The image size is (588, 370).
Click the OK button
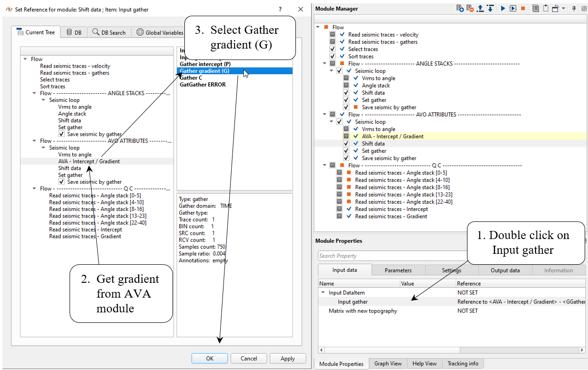pyautogui.click(x=210, y=359)
